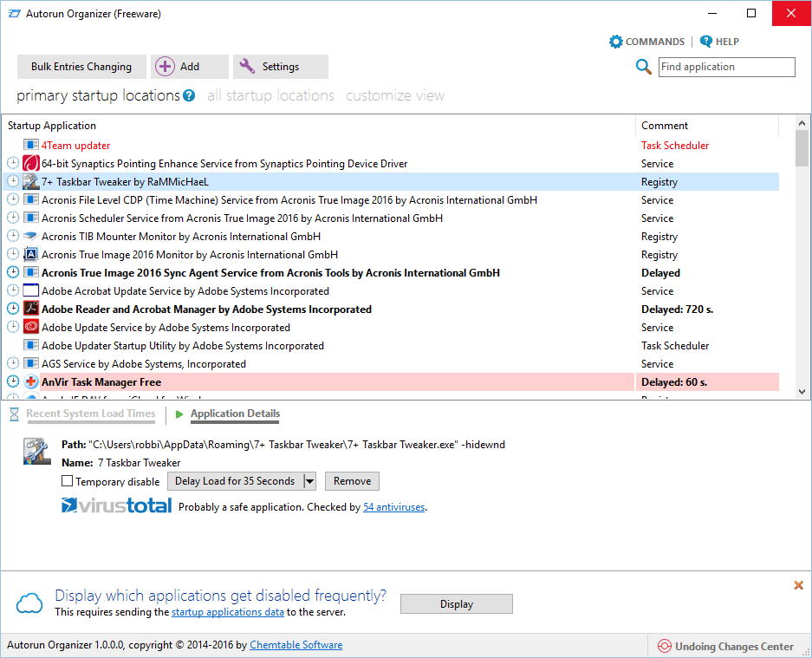Select the Acronis Scheduler Service row
Viewport: 812px width, 658px height.
click(391, 218)
